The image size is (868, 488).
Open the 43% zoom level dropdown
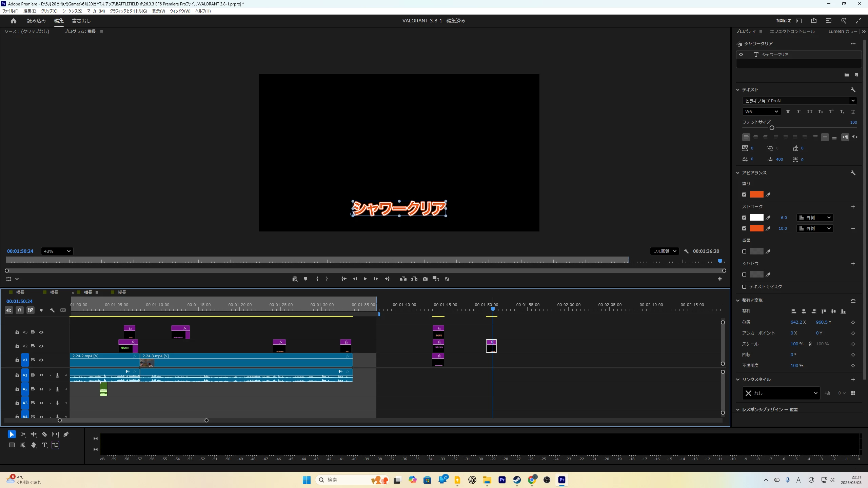click(57, 251)
